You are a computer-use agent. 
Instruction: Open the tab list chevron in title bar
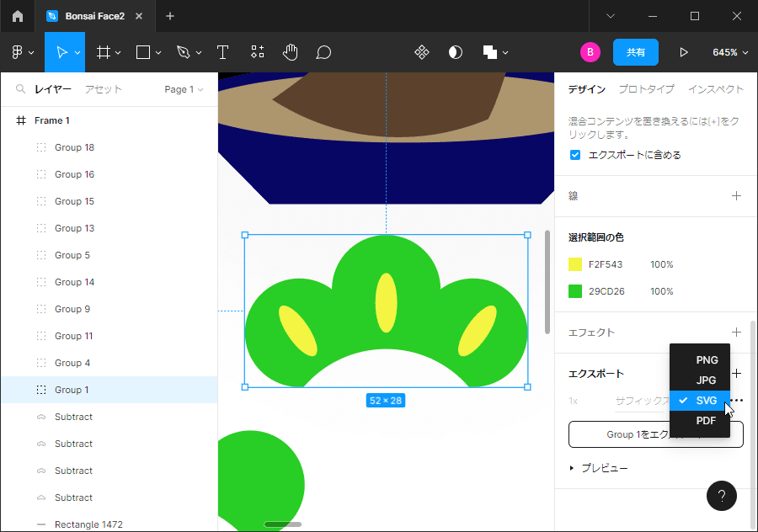[611, 16]
